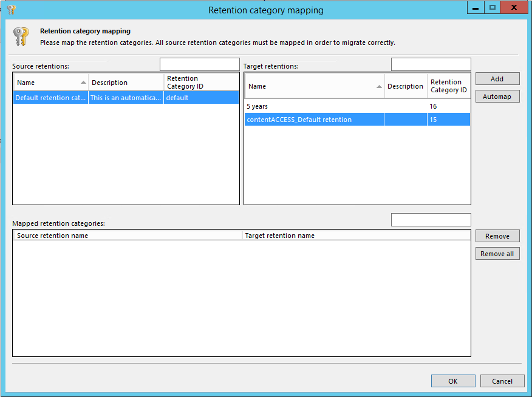Click the Remove button
Image resolution: width=532 pixels, height=397 pixels.
coord(497,236)
